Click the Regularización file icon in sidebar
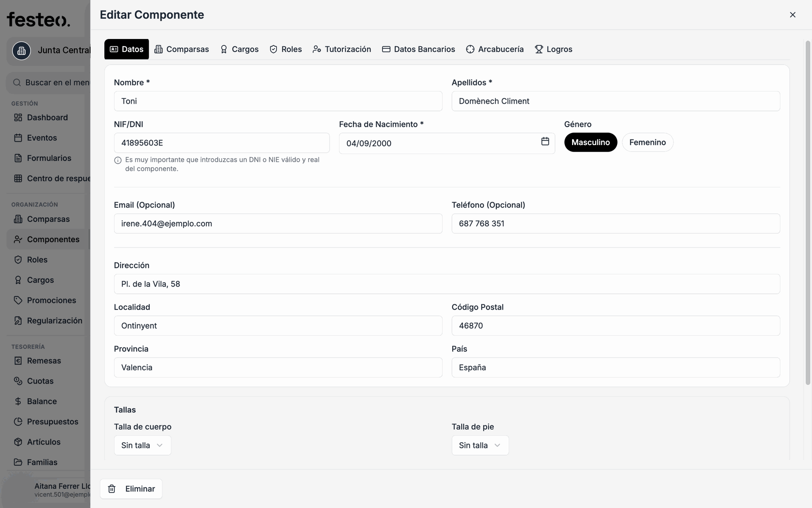The width and height of the screenshot is (812, 508). [18, 321]
